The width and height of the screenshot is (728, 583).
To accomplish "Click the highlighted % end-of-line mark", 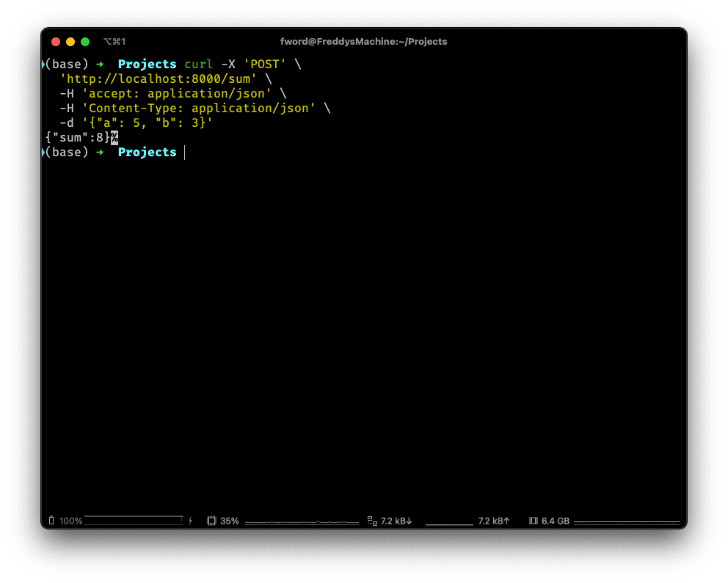I will click(114, 137).
